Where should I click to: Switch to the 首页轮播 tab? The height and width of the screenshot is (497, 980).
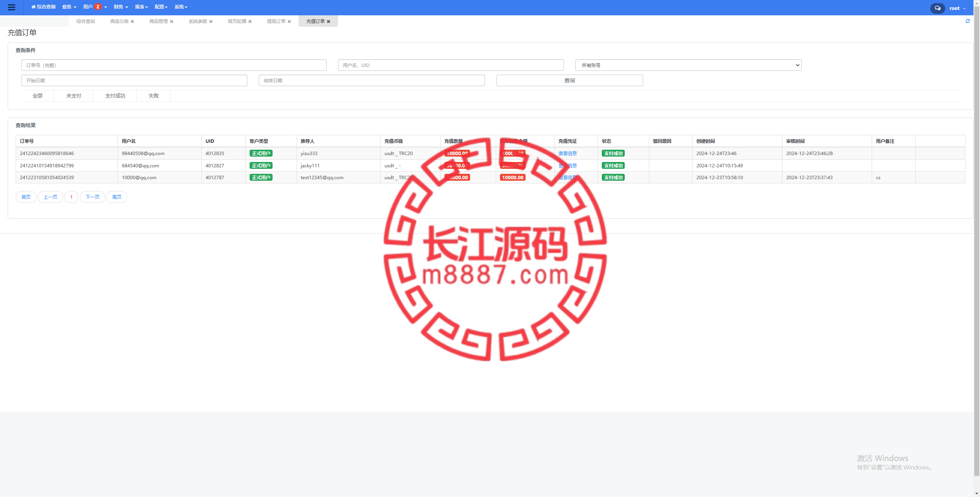point(237,21)
